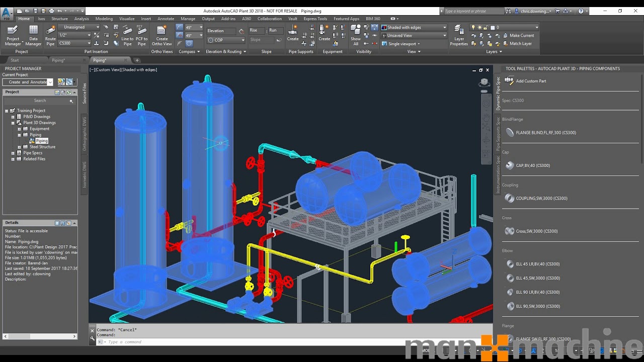
Task: Click the Add Custom Part icon
Action: tap(509, 80)
